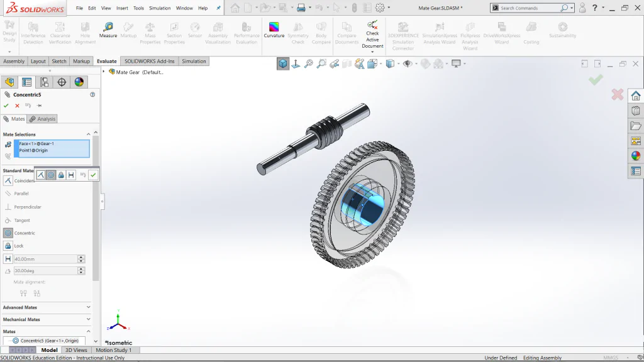
Task: Open the File Explorer task pane folder
Action: click(x=636, y=126)
